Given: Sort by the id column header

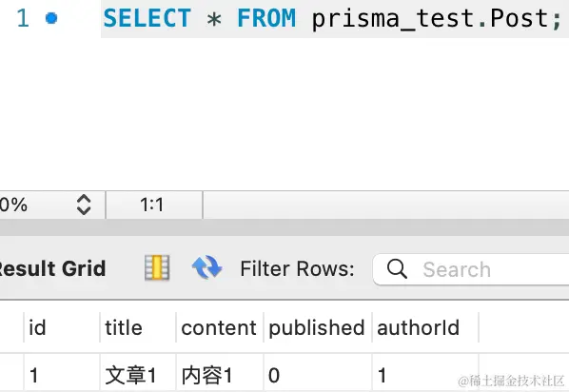Looking at the screenshot, I should 62,327.
